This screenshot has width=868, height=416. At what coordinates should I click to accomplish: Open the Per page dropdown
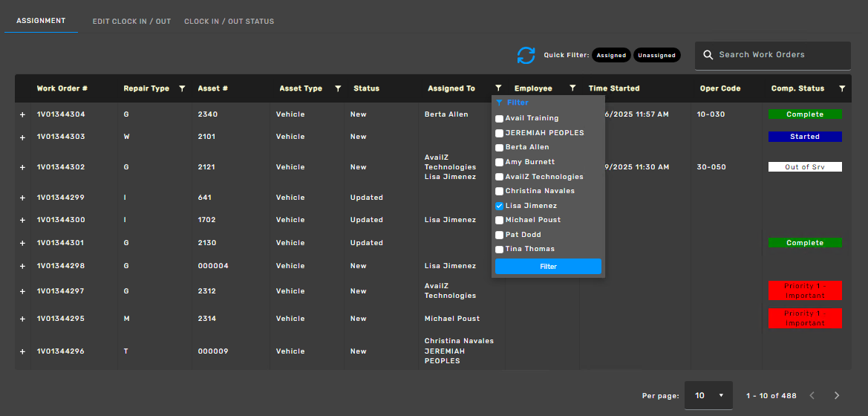coord(708,396)
